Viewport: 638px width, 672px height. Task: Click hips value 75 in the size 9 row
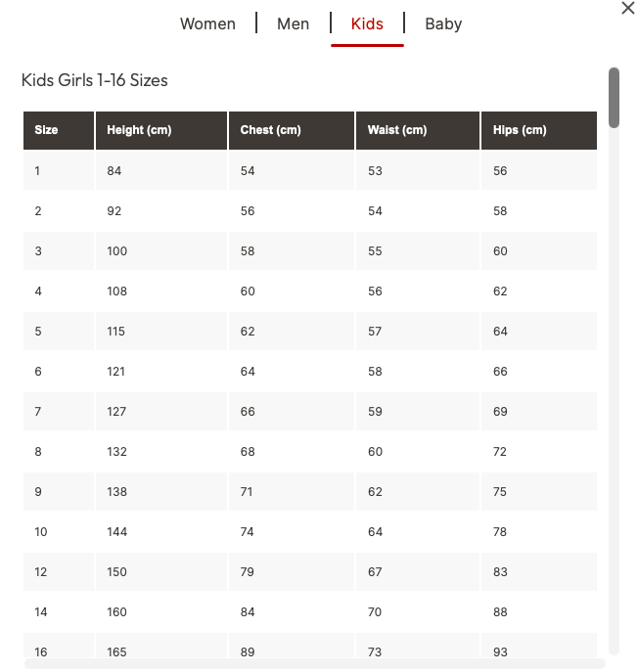[500, 492]
